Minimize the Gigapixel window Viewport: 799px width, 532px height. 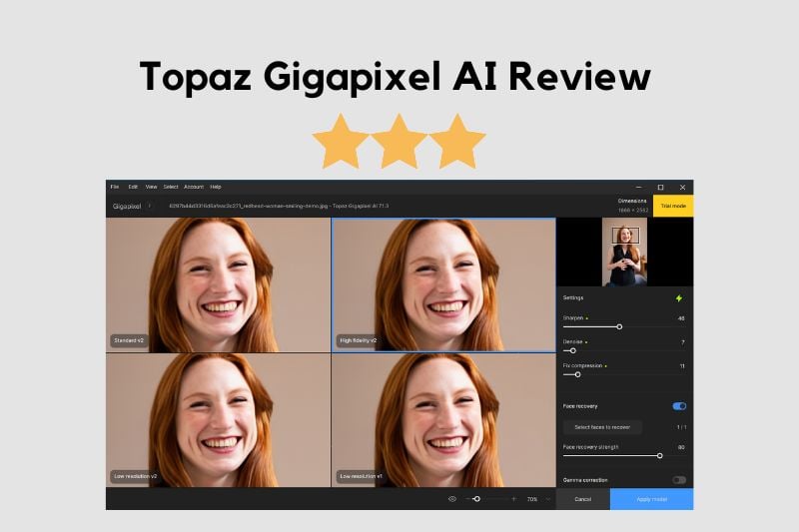tap(639, 188)
